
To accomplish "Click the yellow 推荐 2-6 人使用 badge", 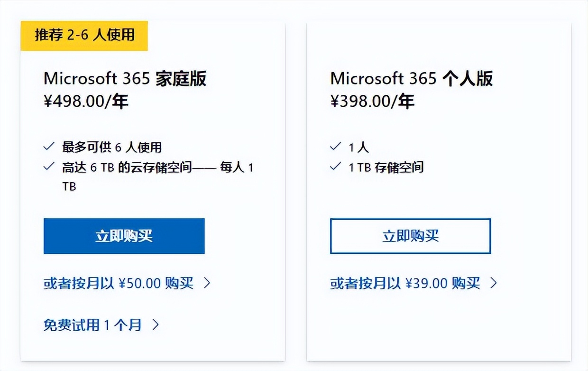I will pyautogui.click(x=84, y=35).
